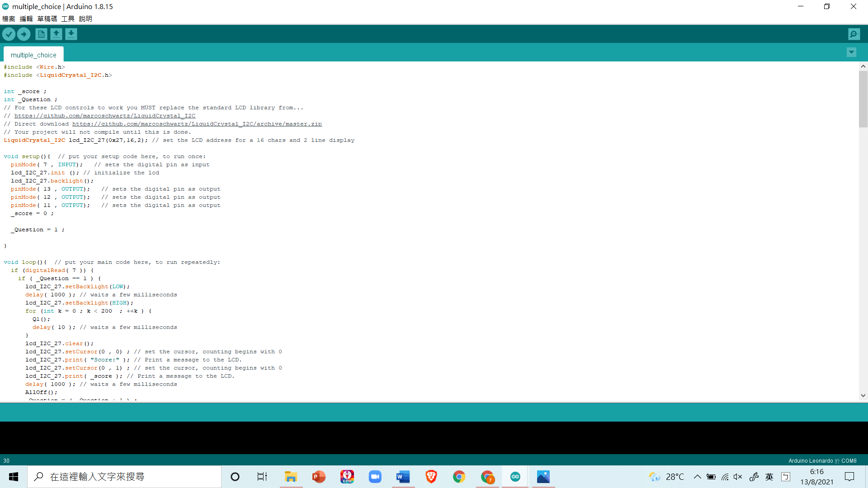Open the 檔案 menu
The height and width of the screenshot is (488, 868).
pos(9,19)
